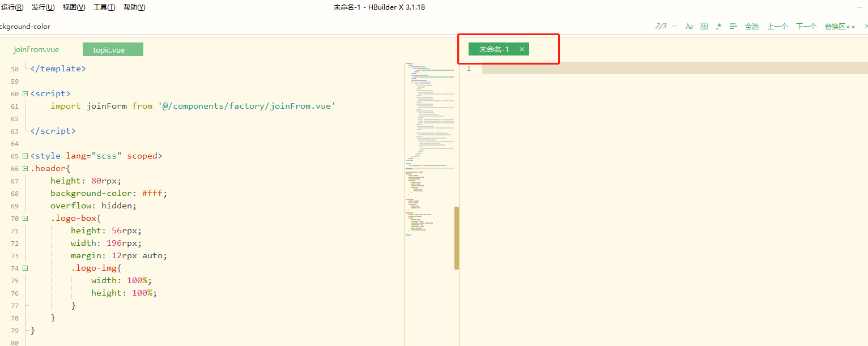Image resolution: width=868 pixels, height=346 pixels.
Task: Click the height: 56rpx; line
Action: (x=106, y=230)
